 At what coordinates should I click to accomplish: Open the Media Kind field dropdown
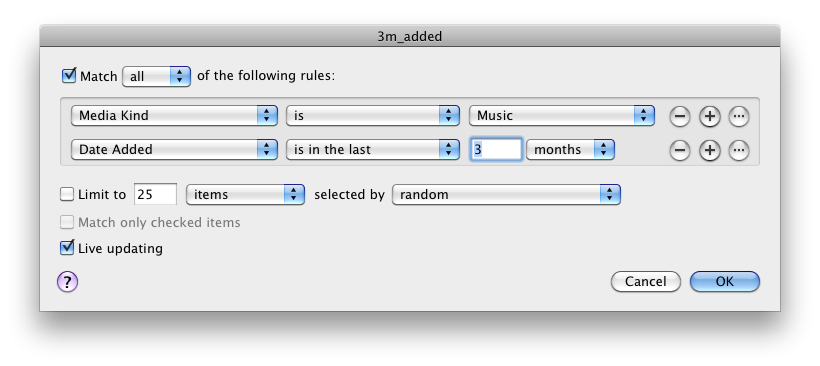[174, 116]
